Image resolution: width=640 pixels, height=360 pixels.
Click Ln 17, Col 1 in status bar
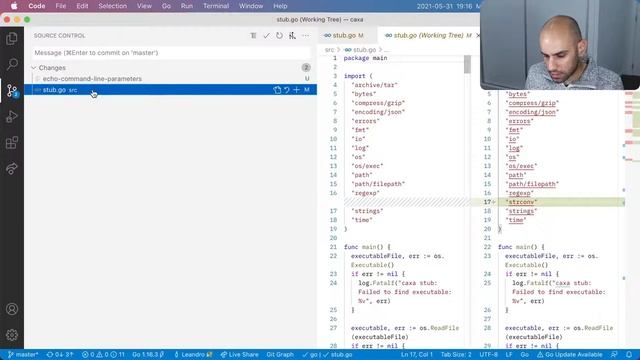point(416,355)
